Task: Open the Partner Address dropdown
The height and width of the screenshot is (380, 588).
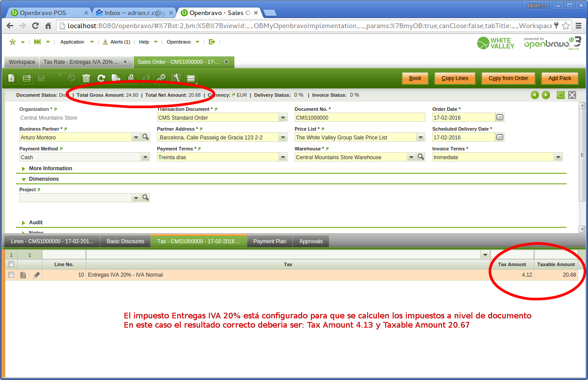Action: pos(283,137)
